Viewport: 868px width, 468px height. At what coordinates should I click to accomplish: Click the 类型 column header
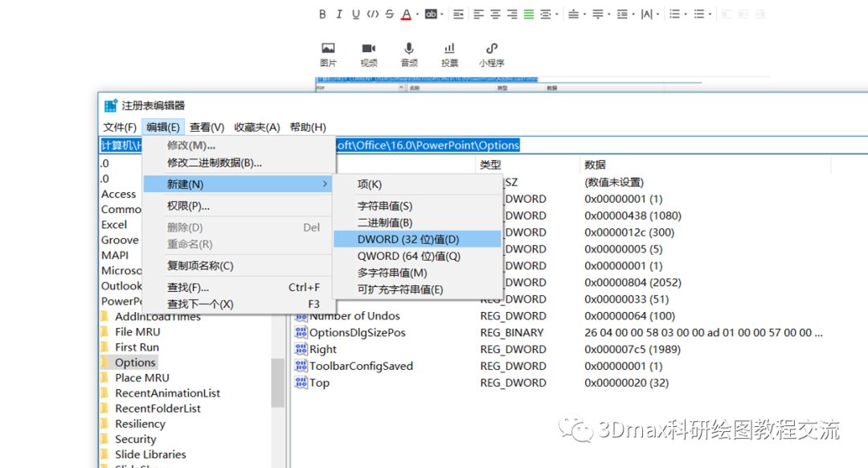(490, 165)
